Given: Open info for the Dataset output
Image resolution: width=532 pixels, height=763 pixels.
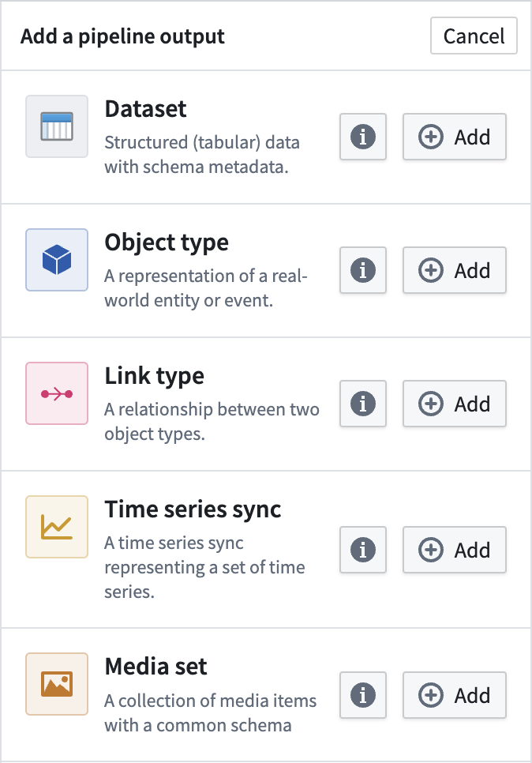Looking at the screenshot, I should [x=362, y=137].
